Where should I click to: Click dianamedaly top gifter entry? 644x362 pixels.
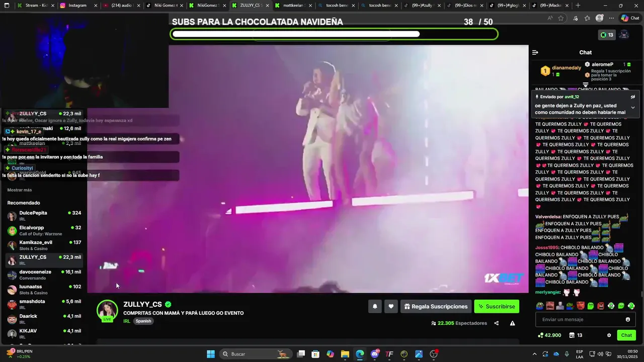(560, 71)
